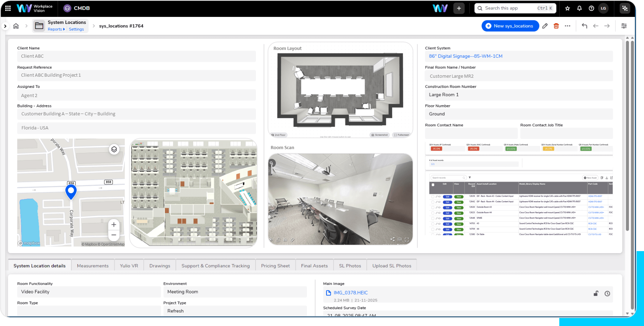Unlock the Main Image padlock toggle
Viewport: 644px width, 326px height.
pyautogui.click(x=596, y=294)
